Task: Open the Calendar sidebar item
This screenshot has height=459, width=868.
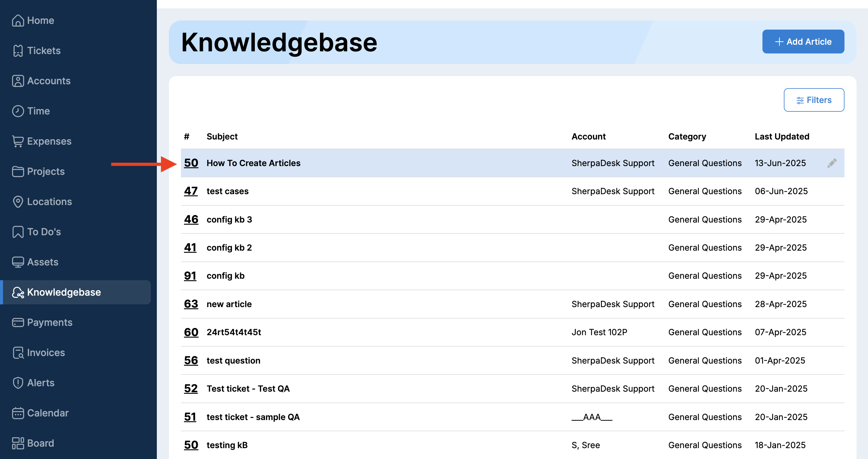Action: 48,413
